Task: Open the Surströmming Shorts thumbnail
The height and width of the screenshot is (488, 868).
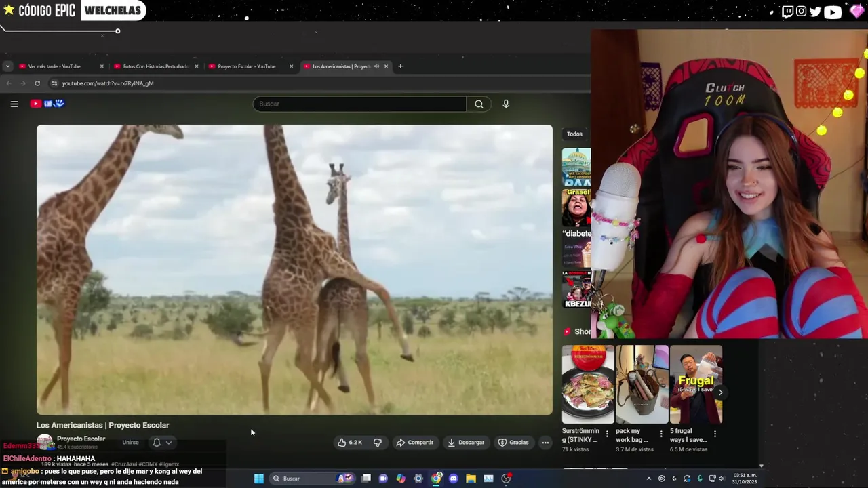Action: coord(588,384)
